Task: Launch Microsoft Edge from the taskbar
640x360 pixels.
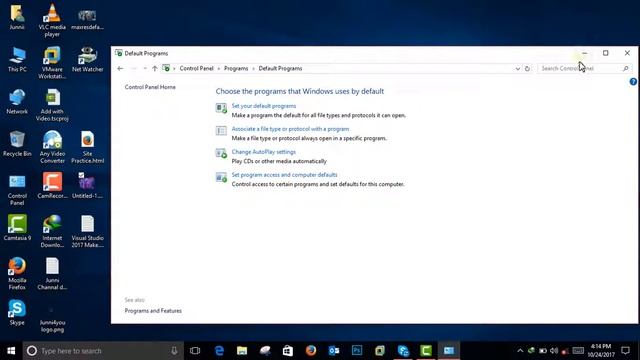Action: tap(219, 351)
